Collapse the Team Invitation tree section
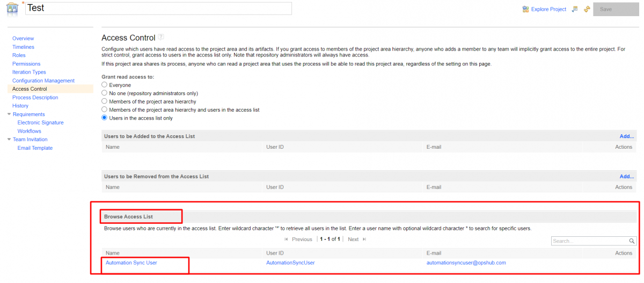Image resolution: width=644 pixels, height=283 pixels. coord(9,140)
